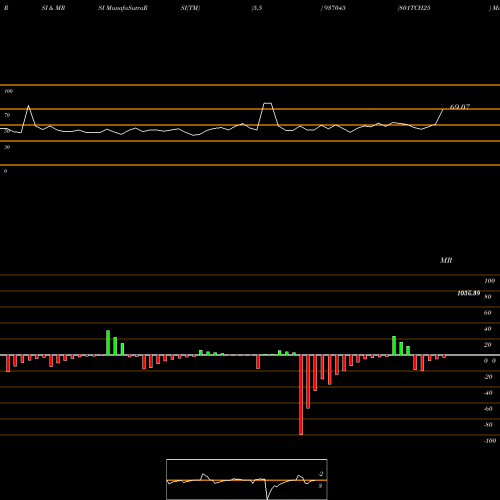
Task: Click the RSI axis 0 label
Action: pyautogui.click(x=5, y=171)
